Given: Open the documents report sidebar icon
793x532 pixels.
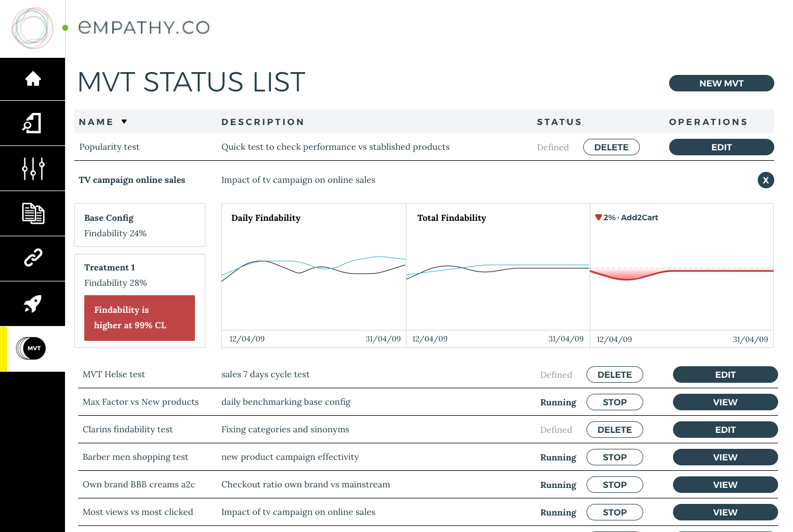Looking at the screenshot, I should click(33, 213).
